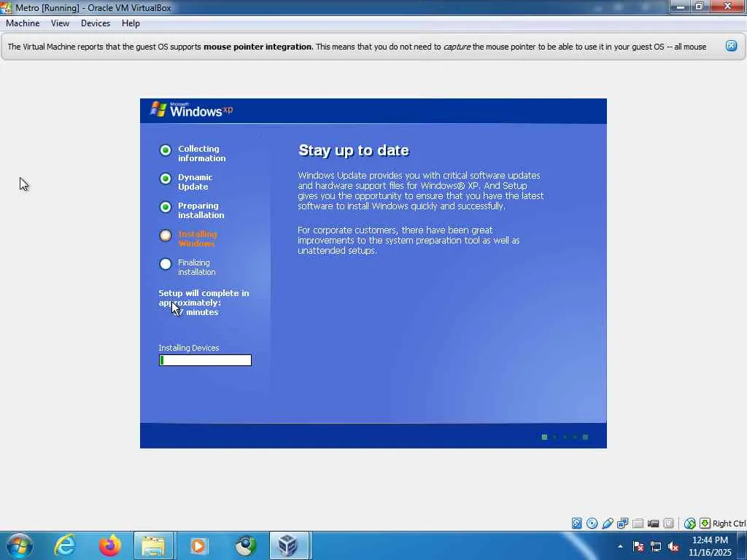Click the USB devices status icon
Image resolution: width=747 pixels, height=560 pixels.
[607, 524]
